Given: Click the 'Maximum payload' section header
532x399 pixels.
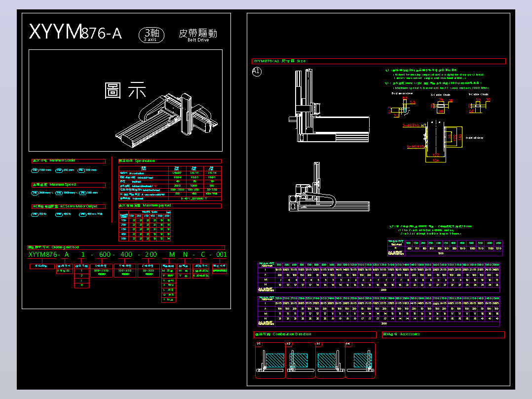Looking at the screenshot, I should click(x=170, y=206).
